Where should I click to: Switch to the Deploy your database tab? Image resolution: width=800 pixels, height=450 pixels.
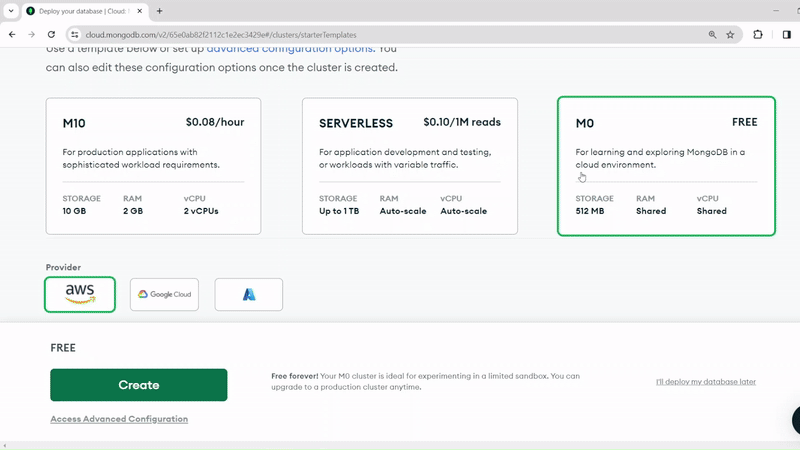point(85,11)
